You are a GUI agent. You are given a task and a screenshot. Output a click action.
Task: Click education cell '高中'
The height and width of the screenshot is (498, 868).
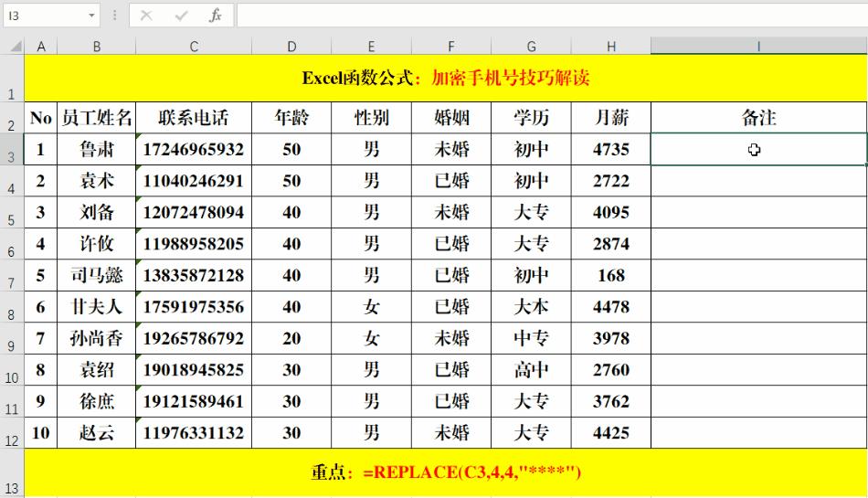click(x=531, y=370)
